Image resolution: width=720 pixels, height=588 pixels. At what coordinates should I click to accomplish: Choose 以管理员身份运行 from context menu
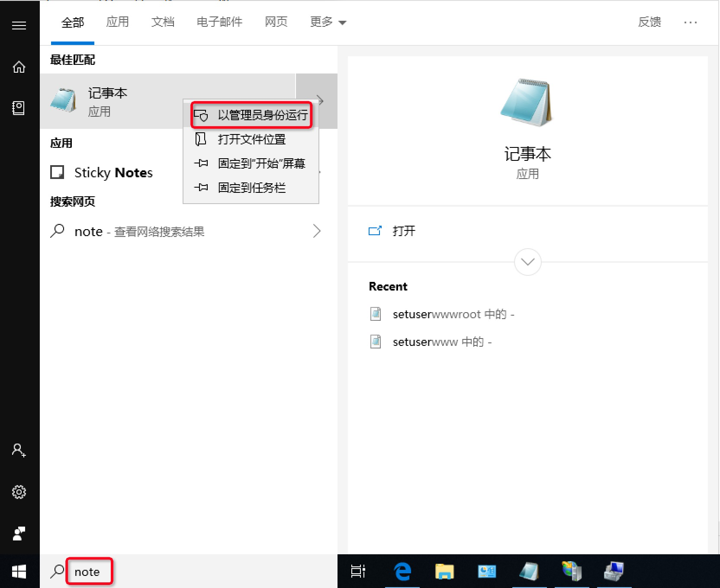click(251, 115)
